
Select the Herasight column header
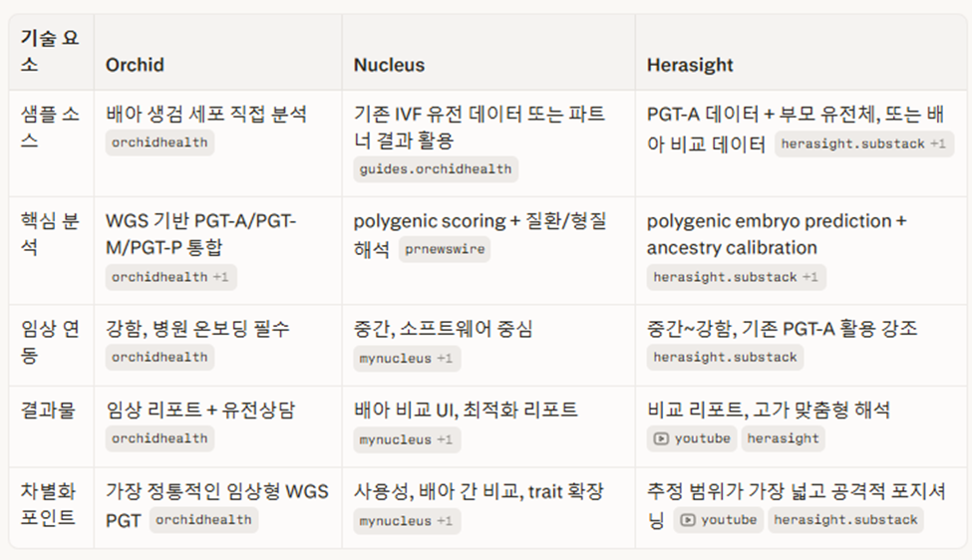[690, 65]
